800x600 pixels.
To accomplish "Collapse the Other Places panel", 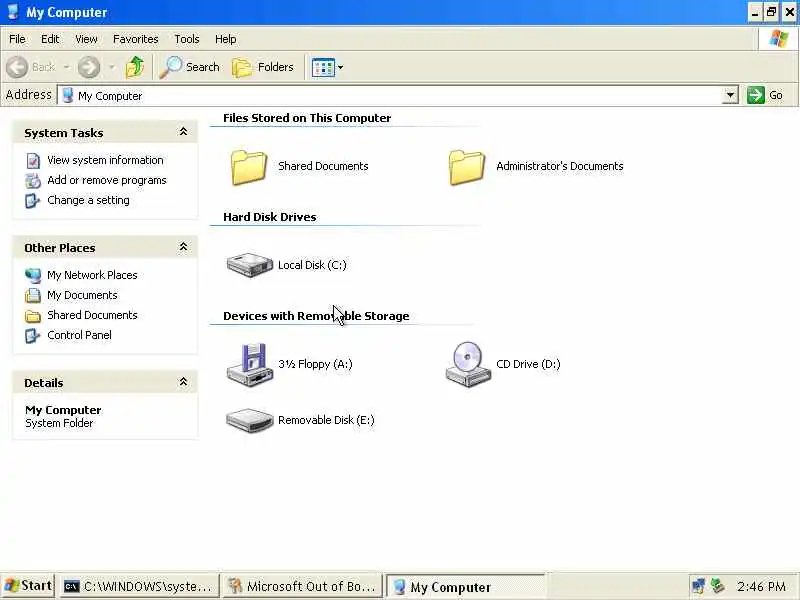I will tap(183, 247).
